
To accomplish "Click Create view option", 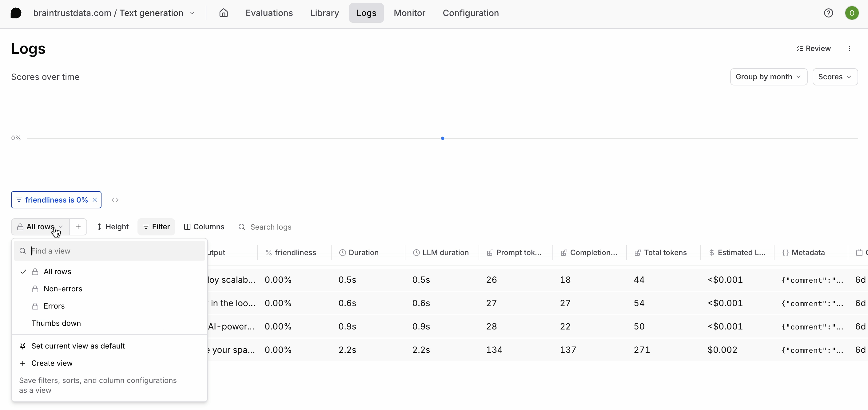I will pos(52,363).
